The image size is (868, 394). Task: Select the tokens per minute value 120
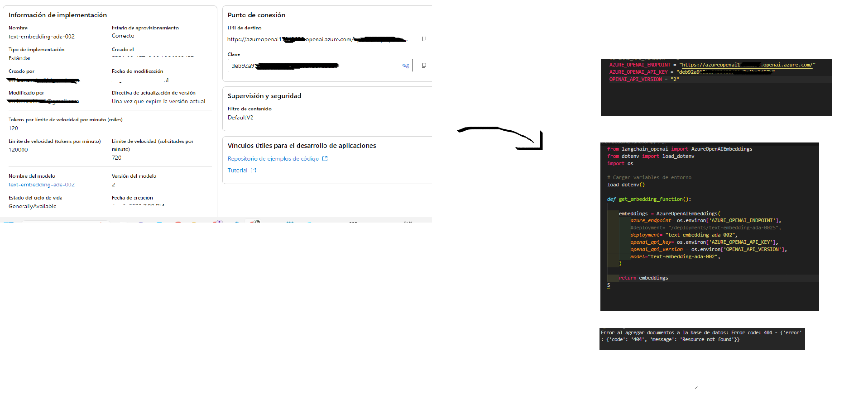coord(14,128)
